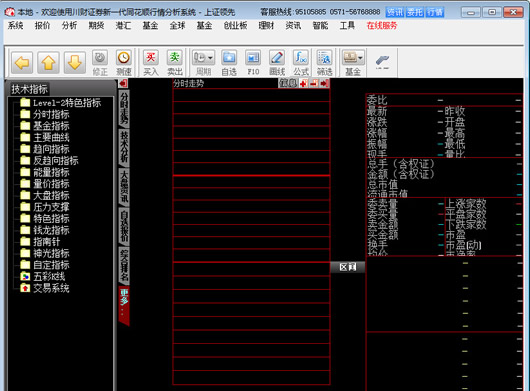The height and width of the screenshot is (391, 530).
Task: Select the 特色指标 folder
Action: 45,219
